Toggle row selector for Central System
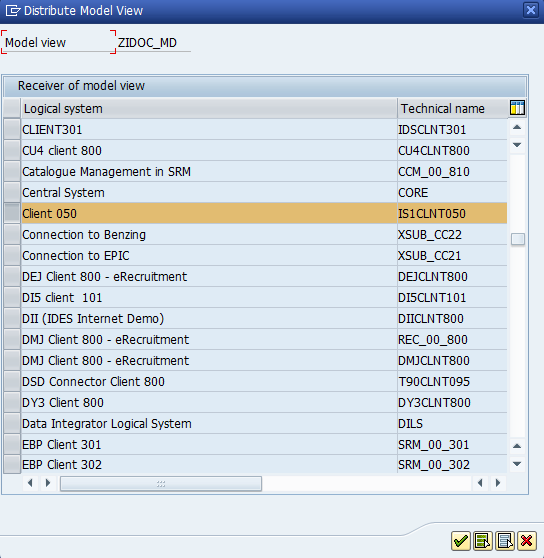The width and height of the screenshot is (544, 558). [12, 193]
